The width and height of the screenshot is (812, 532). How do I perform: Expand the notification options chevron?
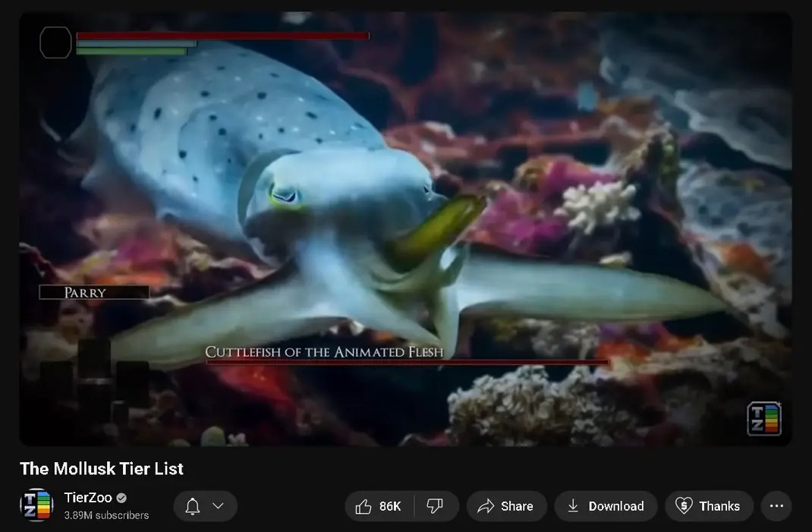(x=218, y=506)
